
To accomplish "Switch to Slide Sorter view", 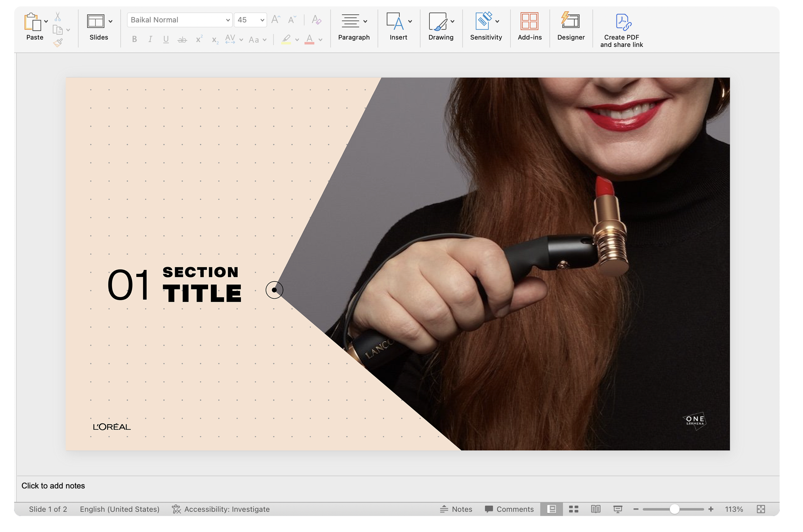I will (573, 509).
